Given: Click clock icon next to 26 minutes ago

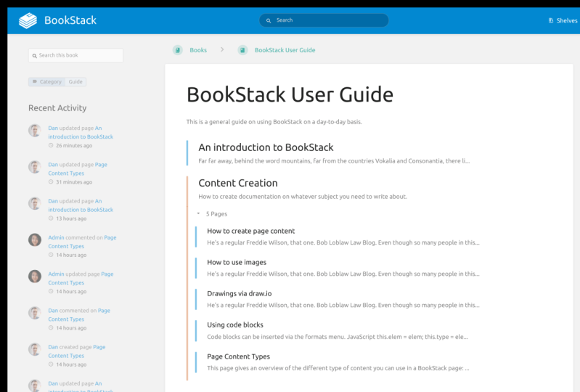Looking at the screenshot, I should [x=51, y=145].
